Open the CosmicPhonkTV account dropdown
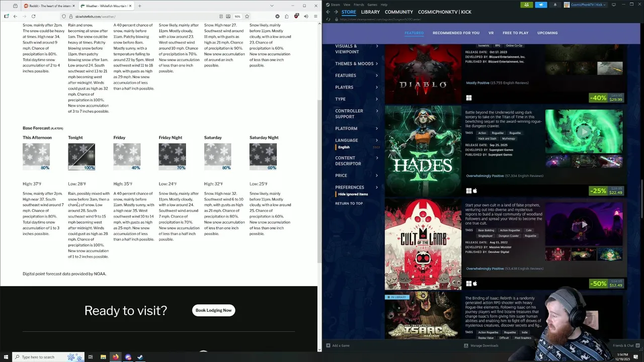Image resolution: width=644 pixels, height=362 pixels. 586,5
